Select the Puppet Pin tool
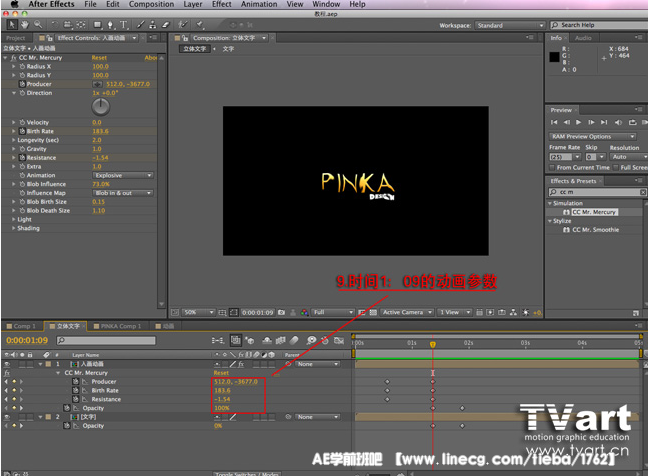Image resolution: width=648 pixels, height=476 pixels. 200,25
